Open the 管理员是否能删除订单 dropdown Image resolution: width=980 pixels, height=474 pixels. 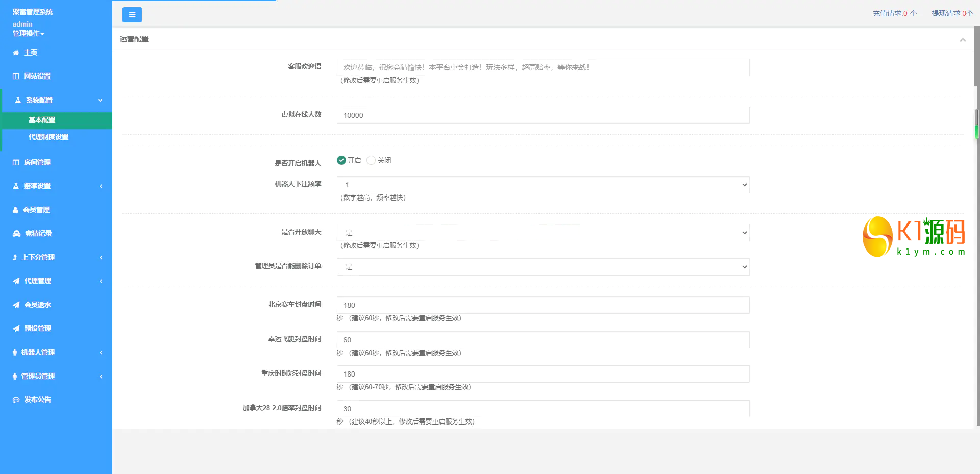click(543, 267)
